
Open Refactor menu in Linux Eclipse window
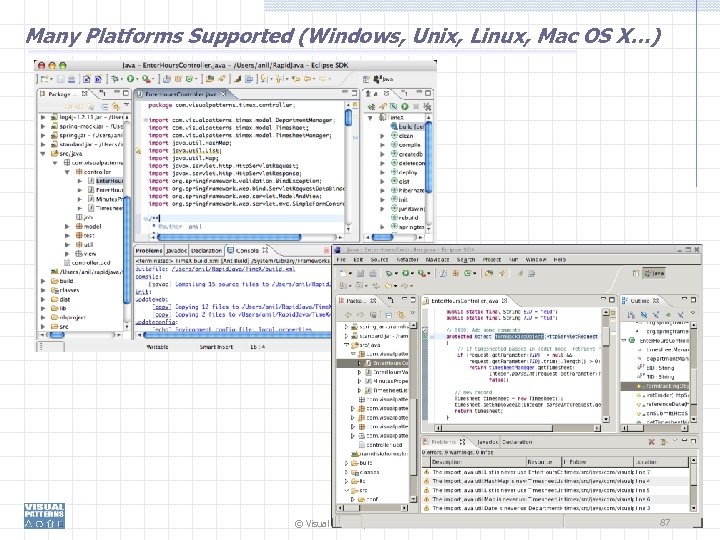pos(407,260)
